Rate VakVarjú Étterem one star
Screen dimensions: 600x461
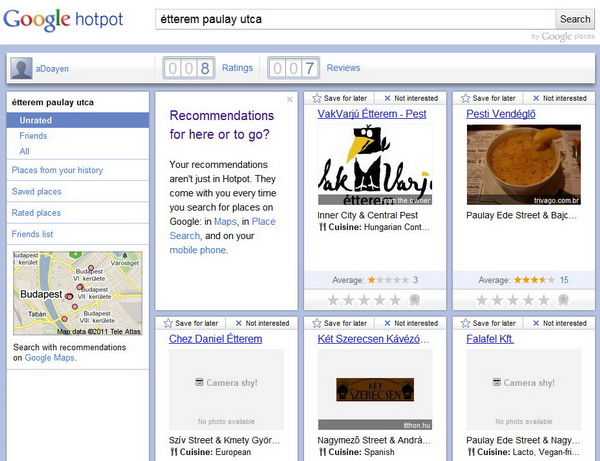click(x=333, y=300)
